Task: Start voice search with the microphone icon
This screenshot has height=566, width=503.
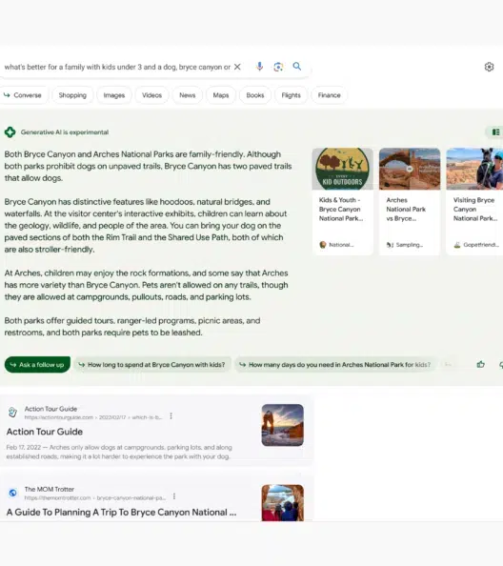Action: tap(259, 67)
